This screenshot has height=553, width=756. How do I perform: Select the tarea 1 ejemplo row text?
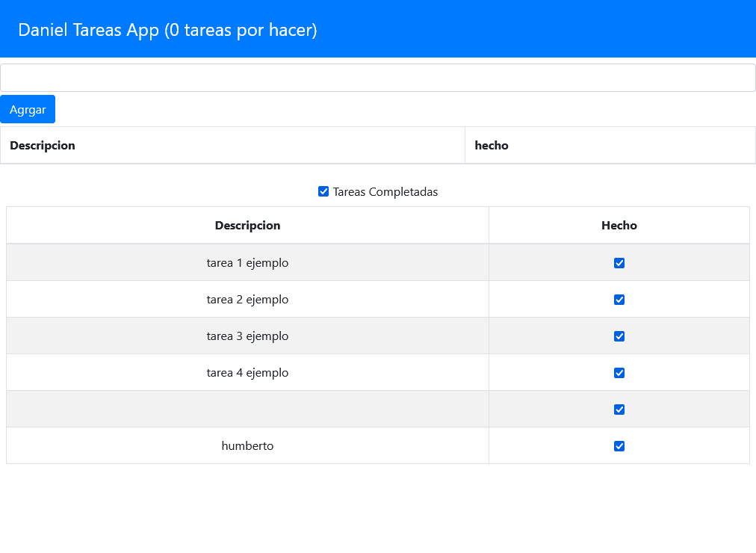click(x=247, y=263)
